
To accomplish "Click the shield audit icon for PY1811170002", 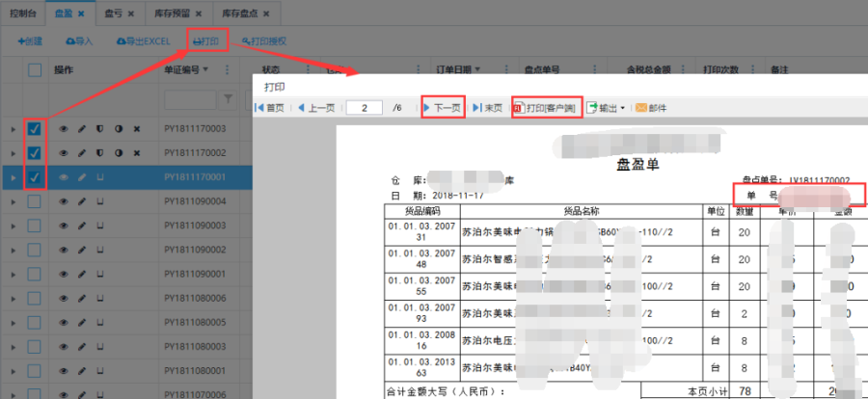I will [x=99, y=153].
